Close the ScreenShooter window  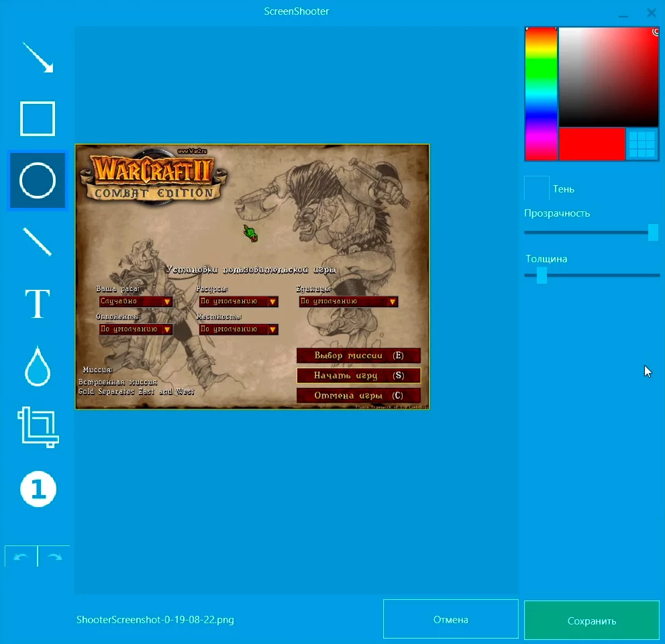pyautogui.click(x=652, y=13)
